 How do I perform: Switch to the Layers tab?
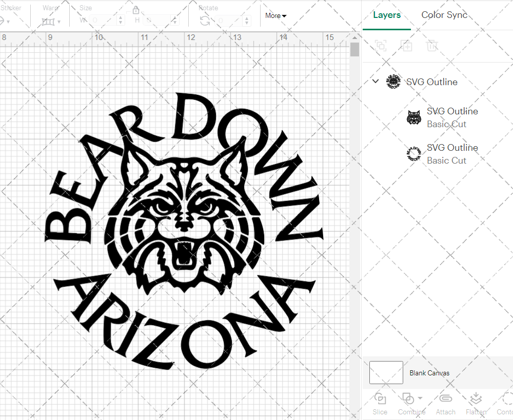click(387, 15)
